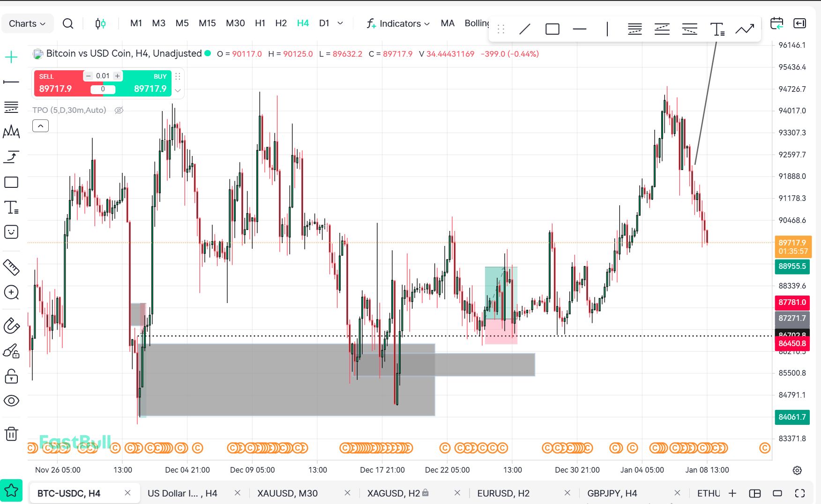
Task: Open the emoji sticker tool
Action: tap(11, 232)
